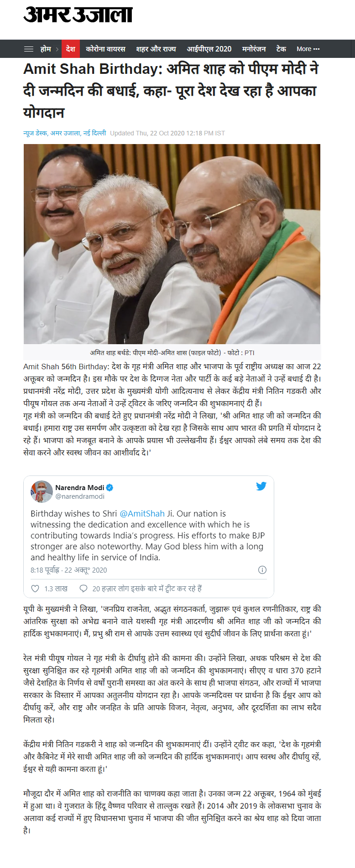Open the टेक section
This screenshot has height=868, width=355.
coord(281,49)
